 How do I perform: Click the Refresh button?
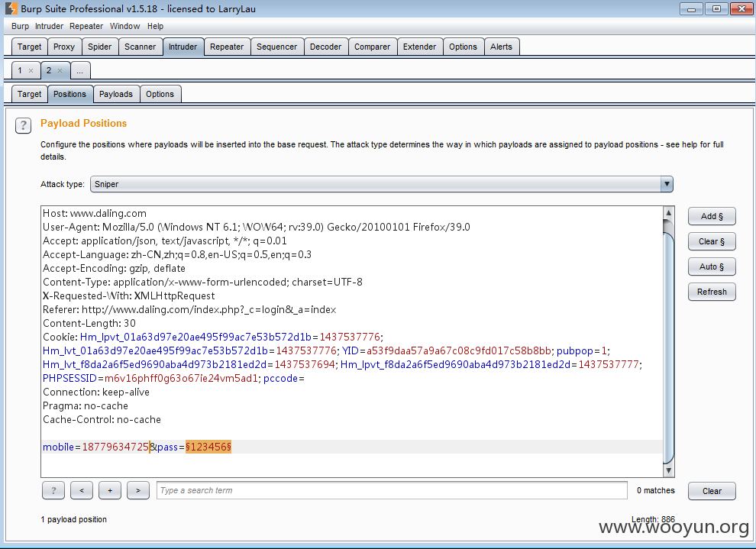point(712,292)
